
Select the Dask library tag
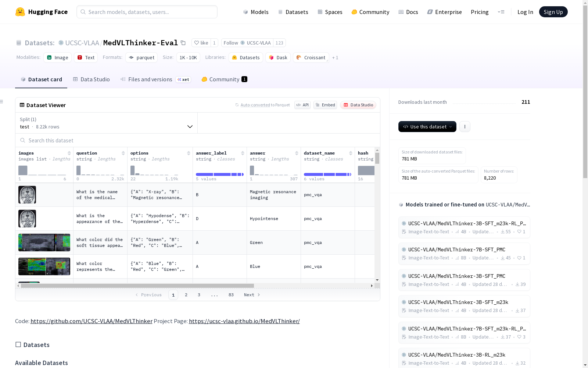[278, 57]
